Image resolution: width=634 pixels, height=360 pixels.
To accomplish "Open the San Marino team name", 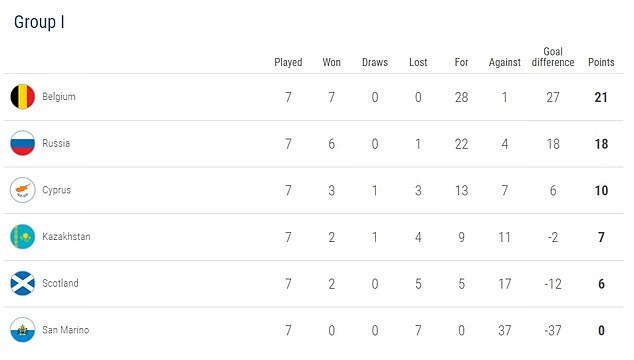I will coord(66,330).
